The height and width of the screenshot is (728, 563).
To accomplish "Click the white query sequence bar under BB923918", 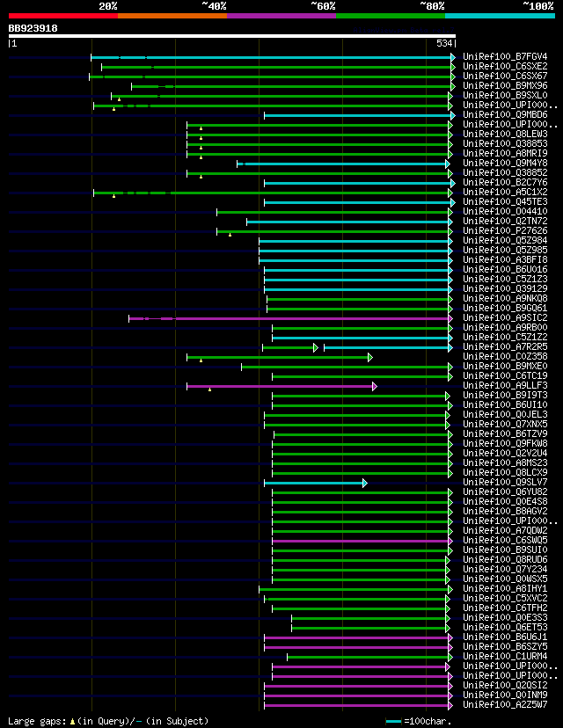I will pos(231,36).
